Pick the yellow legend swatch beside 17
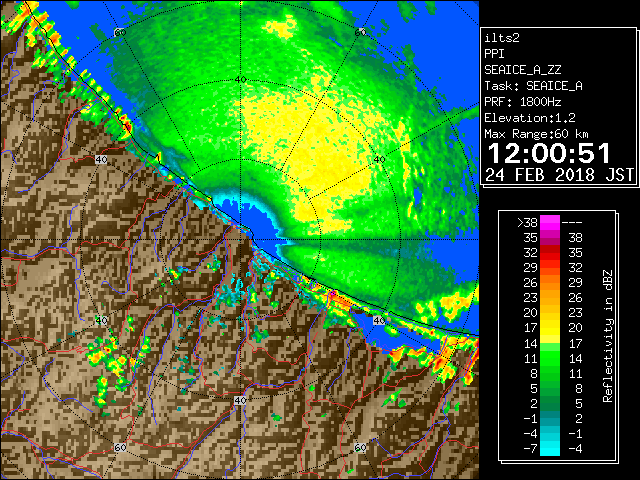 (550, 328)
